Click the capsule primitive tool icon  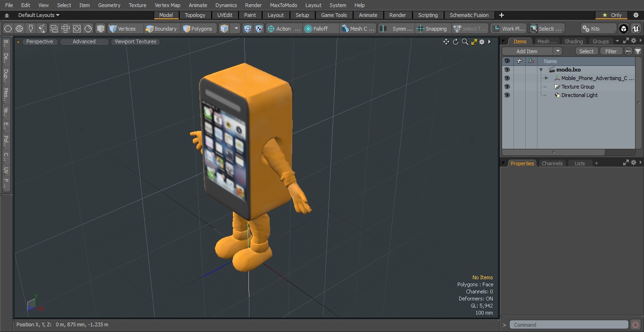(54, 29)
